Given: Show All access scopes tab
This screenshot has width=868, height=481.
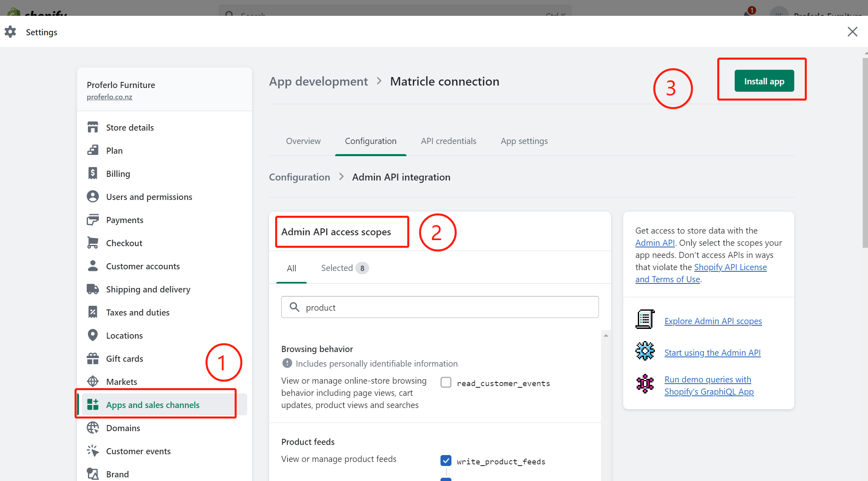Looking at the screenshot, I should click(x=291, y=268).
